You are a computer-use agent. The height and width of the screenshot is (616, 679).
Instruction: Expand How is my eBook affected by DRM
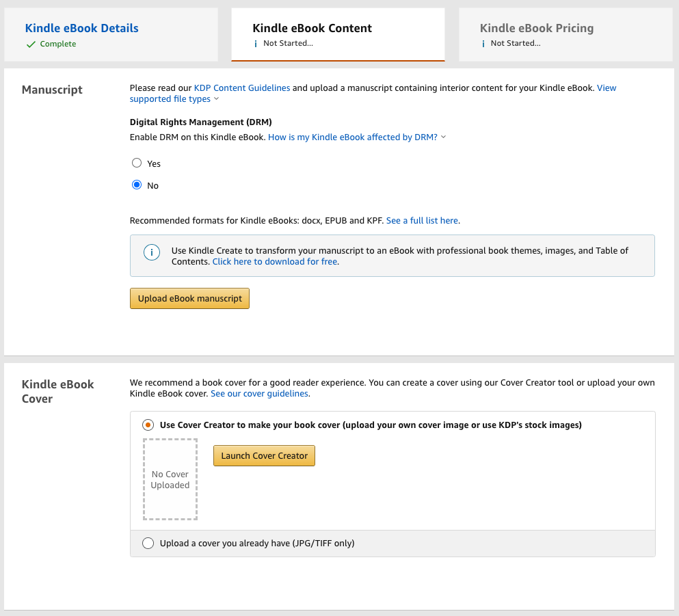[x=443, y=137]
